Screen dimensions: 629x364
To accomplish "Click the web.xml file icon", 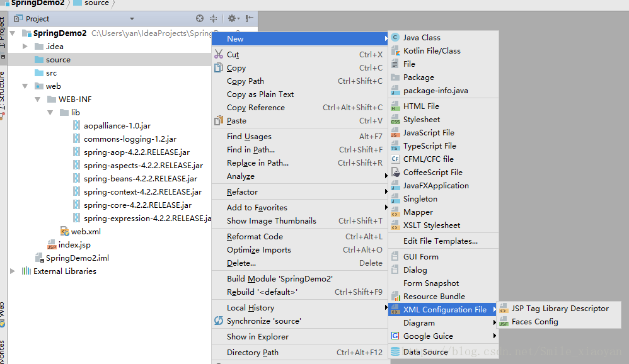I will tap(64, 231).
